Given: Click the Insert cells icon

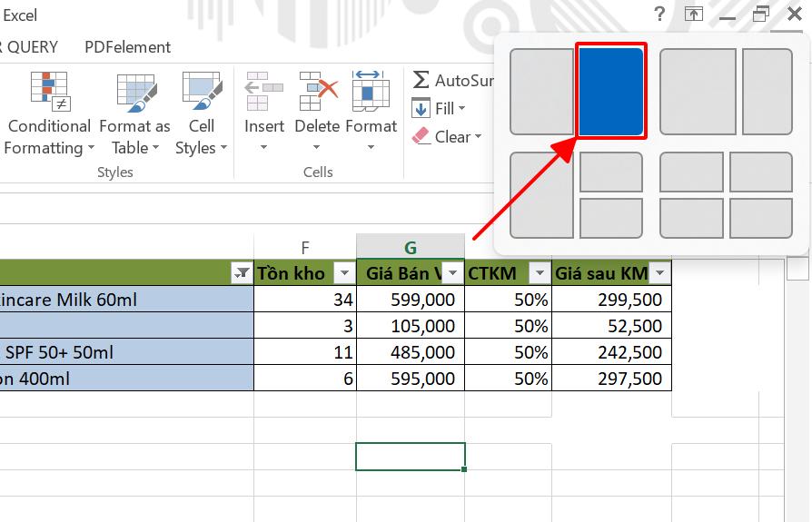Looking at the screenshot, I should 264,92.
